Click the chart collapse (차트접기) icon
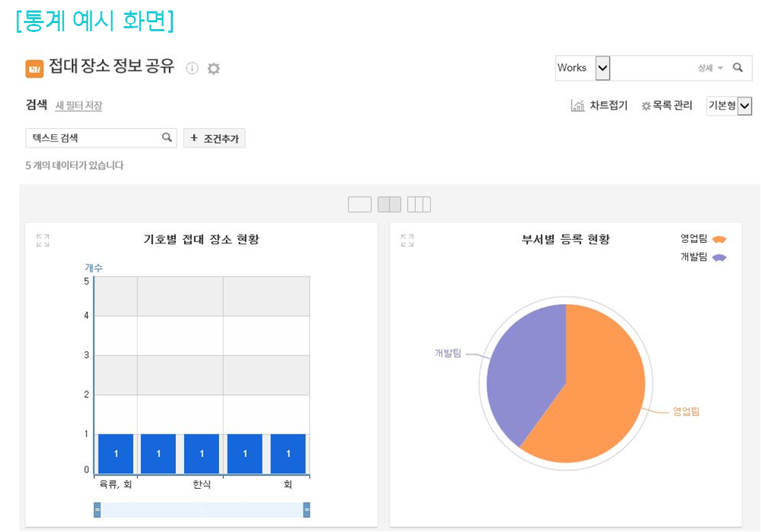Image resolution: width=761 pixels, height=532 pixels. point(578,106)
